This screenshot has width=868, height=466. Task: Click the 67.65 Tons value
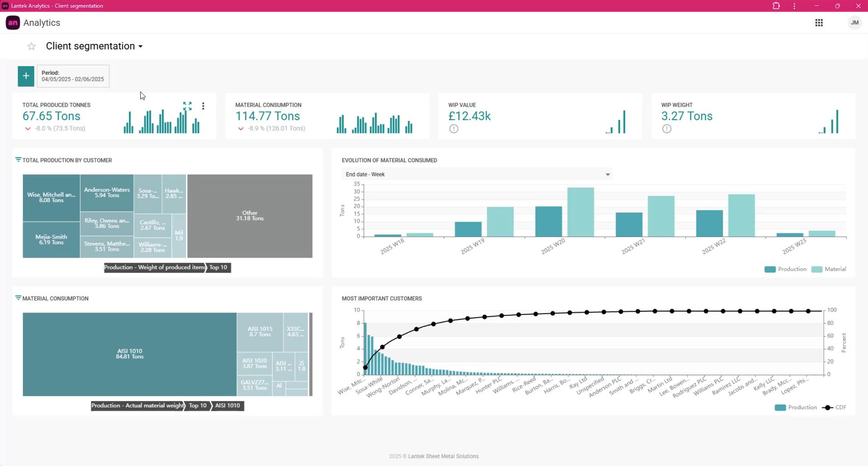(52, 116)
